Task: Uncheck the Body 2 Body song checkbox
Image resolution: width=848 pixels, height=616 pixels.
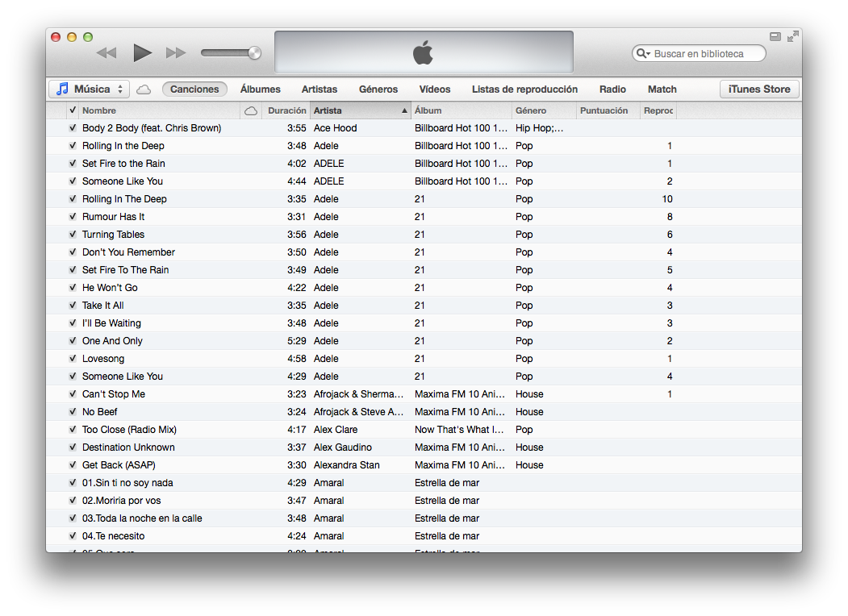Action: click(x=73, y=128)
